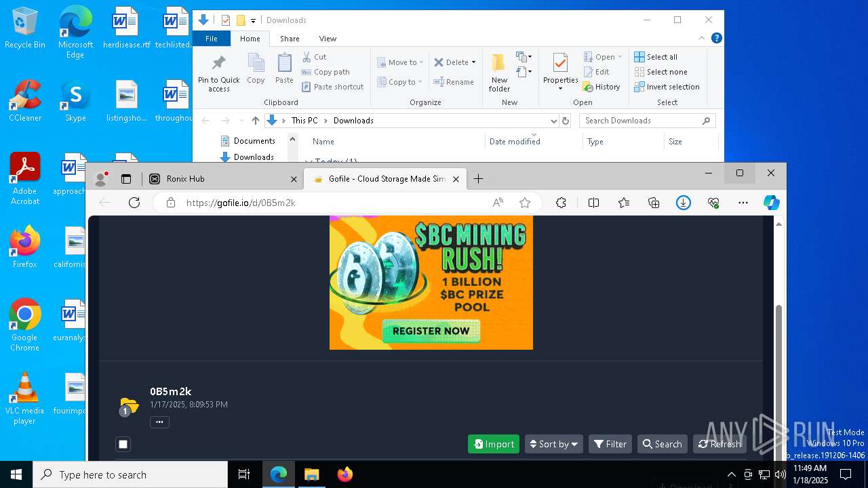Viewport: 868px width, 488px height.
Task: Open Edge browser essentials heart icon
Action: click(x=713, y=203)
